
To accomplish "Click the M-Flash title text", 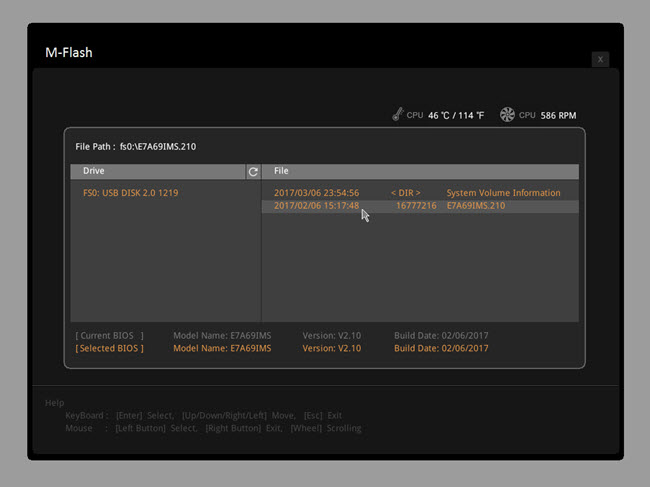I will click(x=69, y=52).
